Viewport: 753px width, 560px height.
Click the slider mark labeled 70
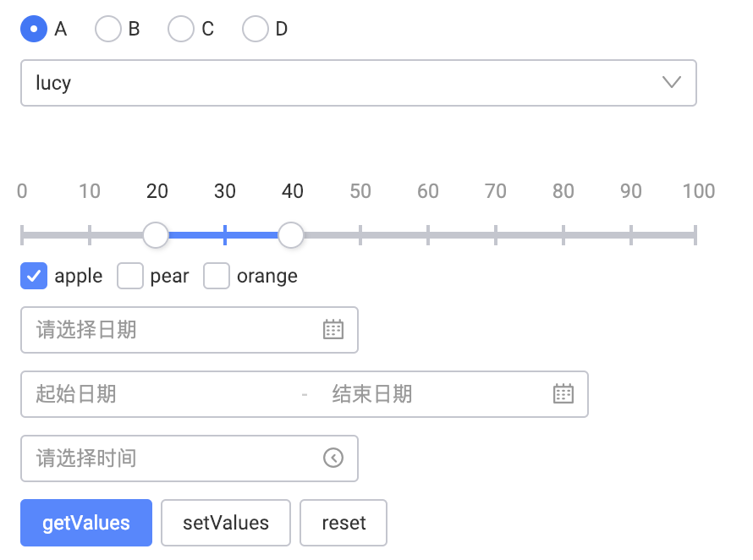(495, 191)
